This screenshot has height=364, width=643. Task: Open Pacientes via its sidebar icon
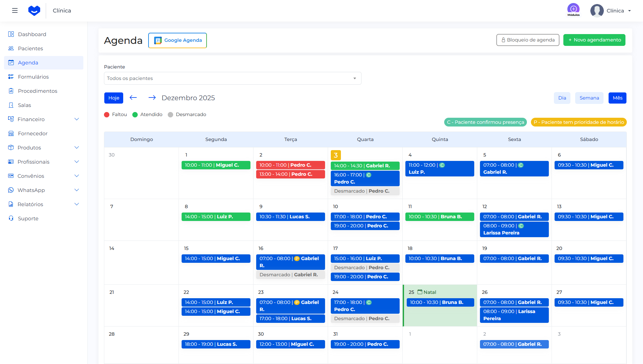11,49
